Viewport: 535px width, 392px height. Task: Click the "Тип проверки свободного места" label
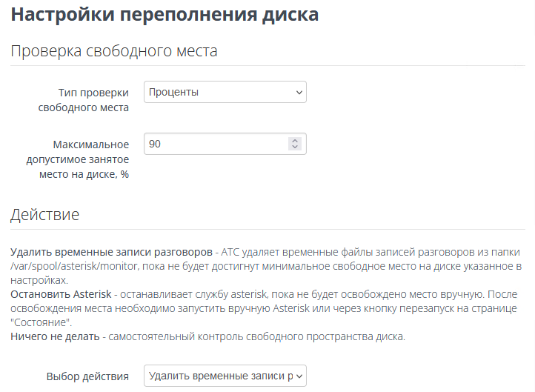(x=83, y=100)
